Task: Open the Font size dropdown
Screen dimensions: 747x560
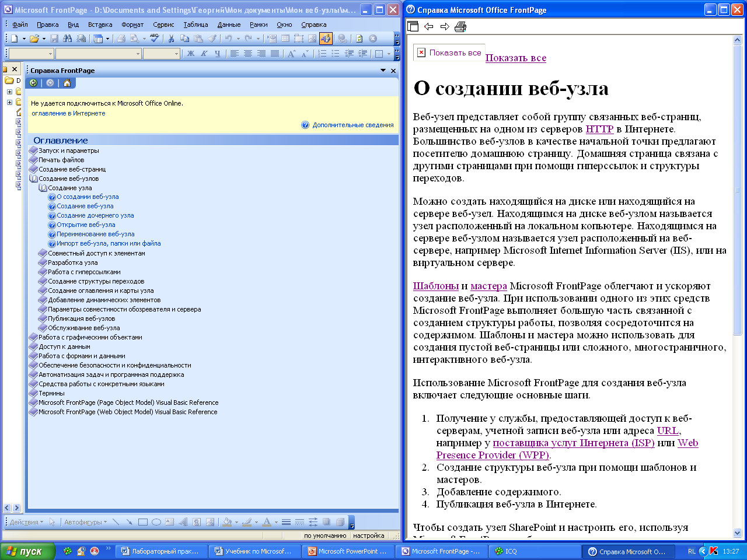Action: pos(176,54)
